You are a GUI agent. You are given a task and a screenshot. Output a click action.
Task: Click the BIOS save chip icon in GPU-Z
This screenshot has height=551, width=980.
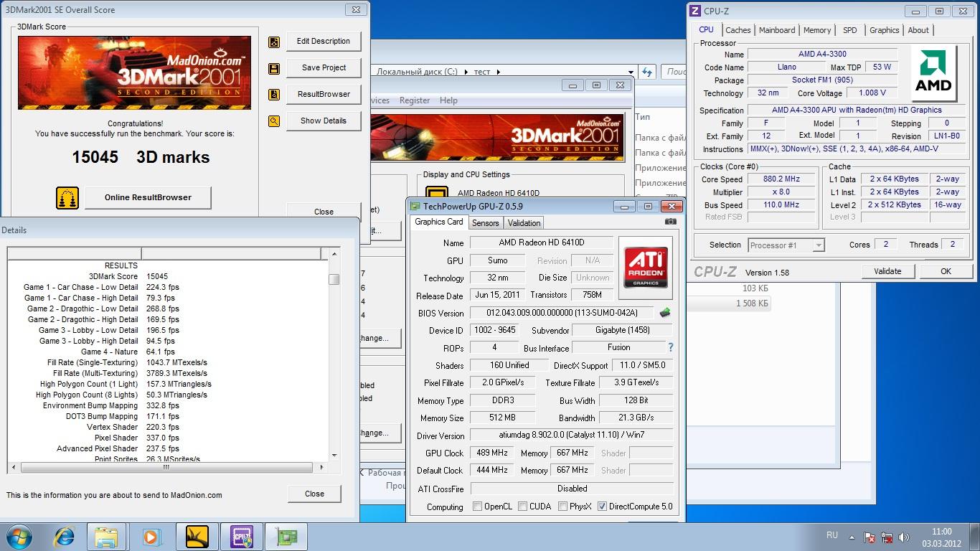(665, 312)
